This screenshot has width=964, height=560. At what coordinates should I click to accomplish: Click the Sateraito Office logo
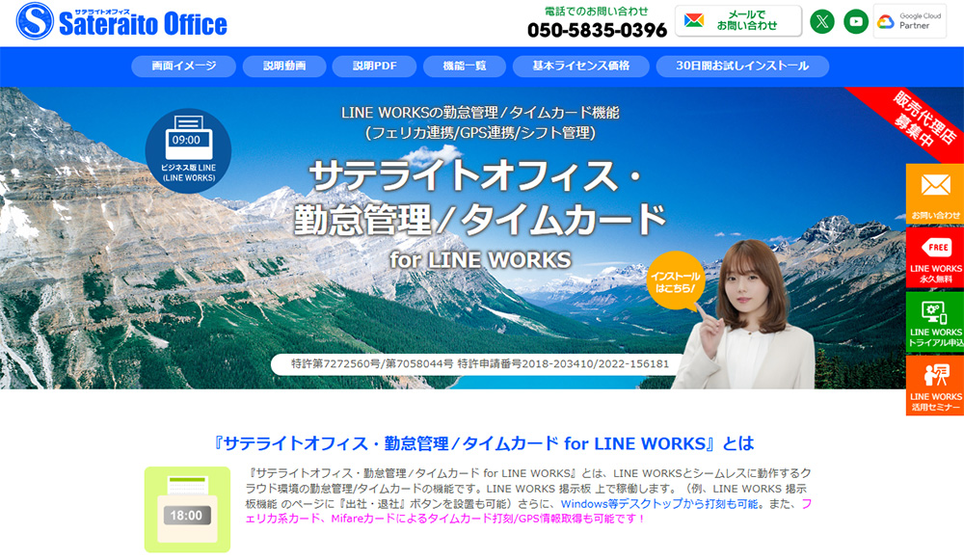(121, 21)
